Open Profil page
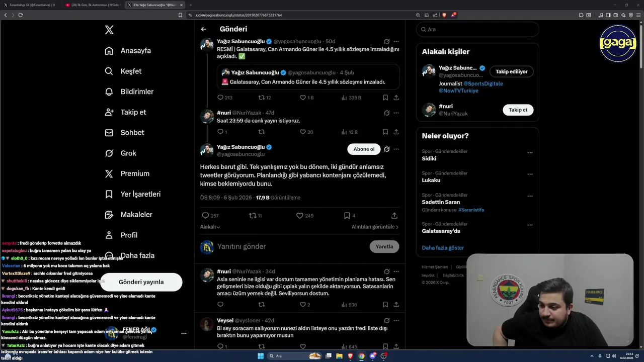 (121, 235)
